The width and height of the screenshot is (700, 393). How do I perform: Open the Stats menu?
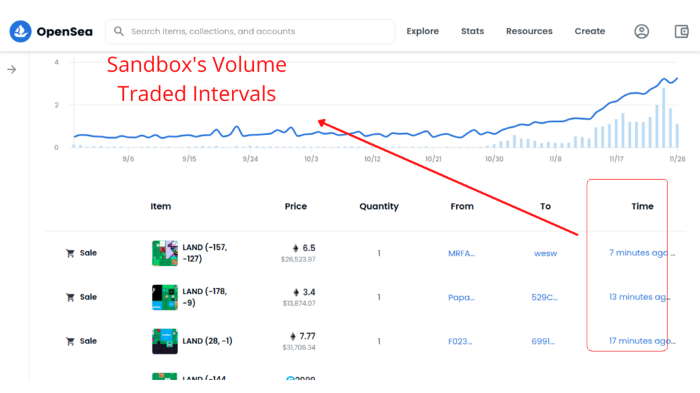tap(472, 31)
